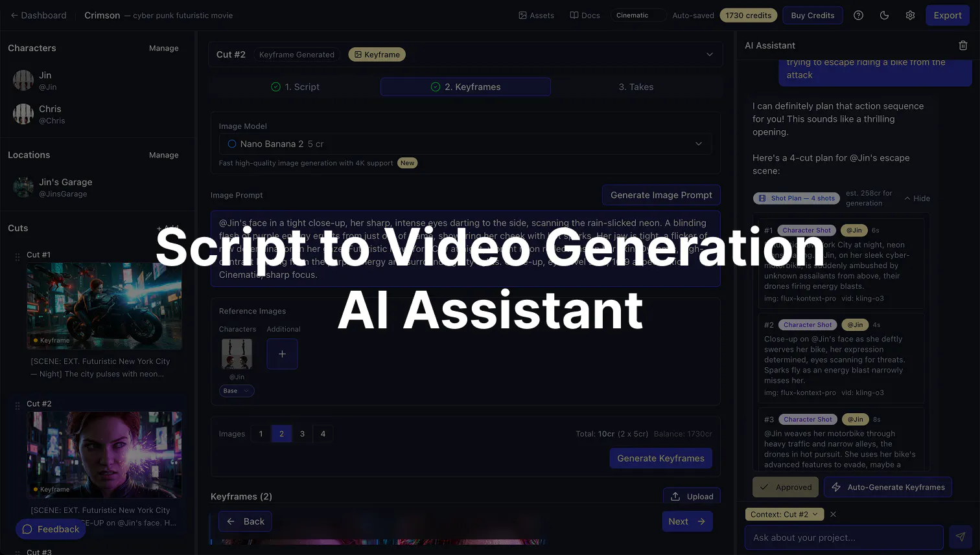Manage the Characters list
Viewport: 980px width, 555px height.
[163, 48]
